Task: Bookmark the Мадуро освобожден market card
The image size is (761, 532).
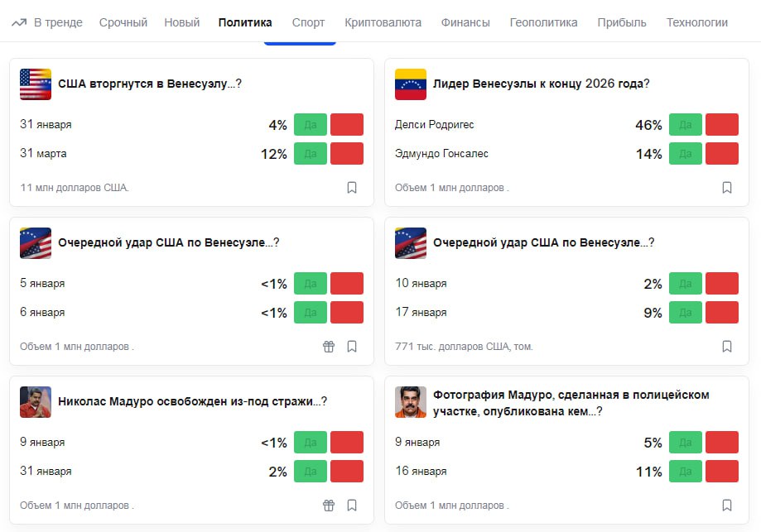Action: coord(352,506)
